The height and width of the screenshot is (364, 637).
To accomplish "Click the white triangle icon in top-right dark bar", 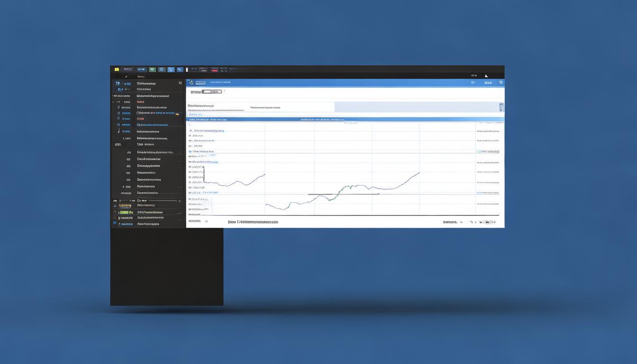I will click(x=486, y=75).
